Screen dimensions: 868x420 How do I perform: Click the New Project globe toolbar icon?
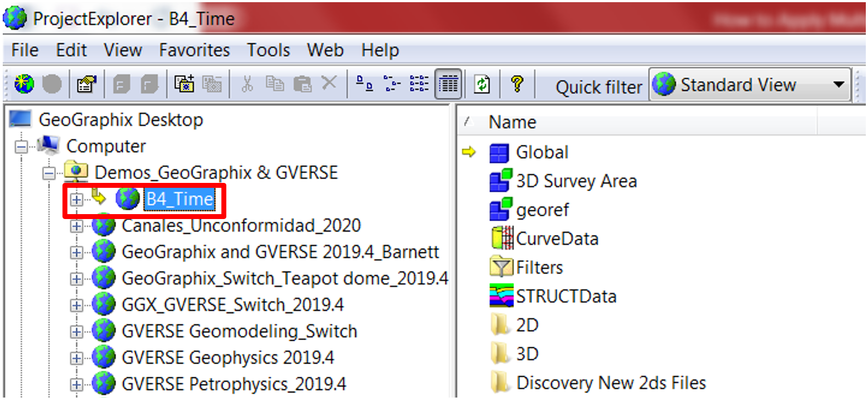[24, 84]
